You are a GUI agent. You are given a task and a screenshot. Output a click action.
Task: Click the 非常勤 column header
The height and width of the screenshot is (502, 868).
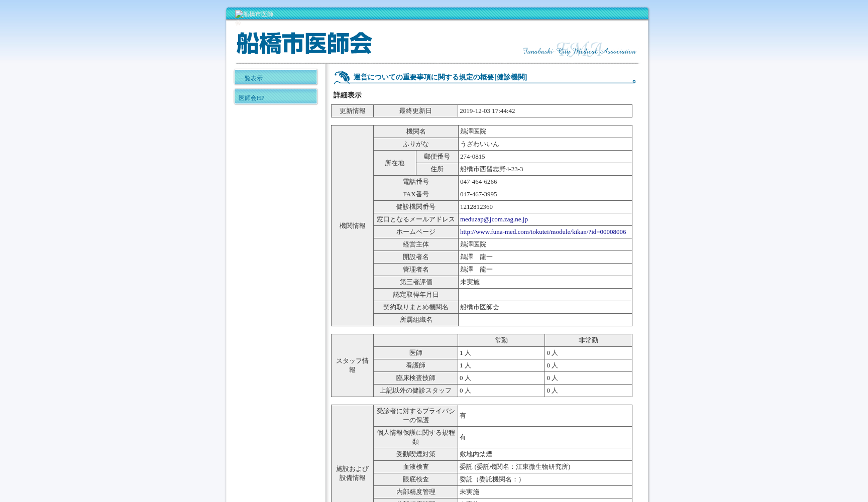click(588, 340)
